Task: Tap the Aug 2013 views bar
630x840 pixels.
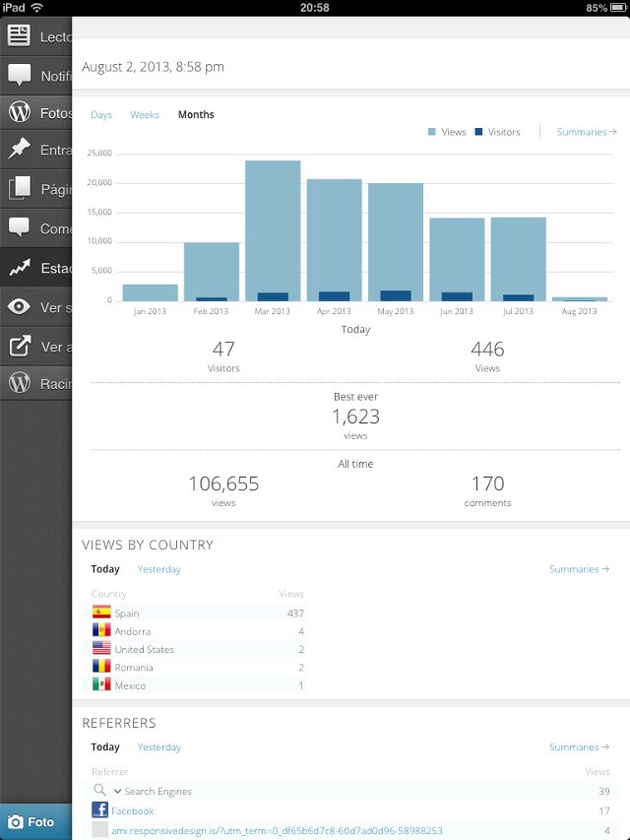Action: pos(580,299)
